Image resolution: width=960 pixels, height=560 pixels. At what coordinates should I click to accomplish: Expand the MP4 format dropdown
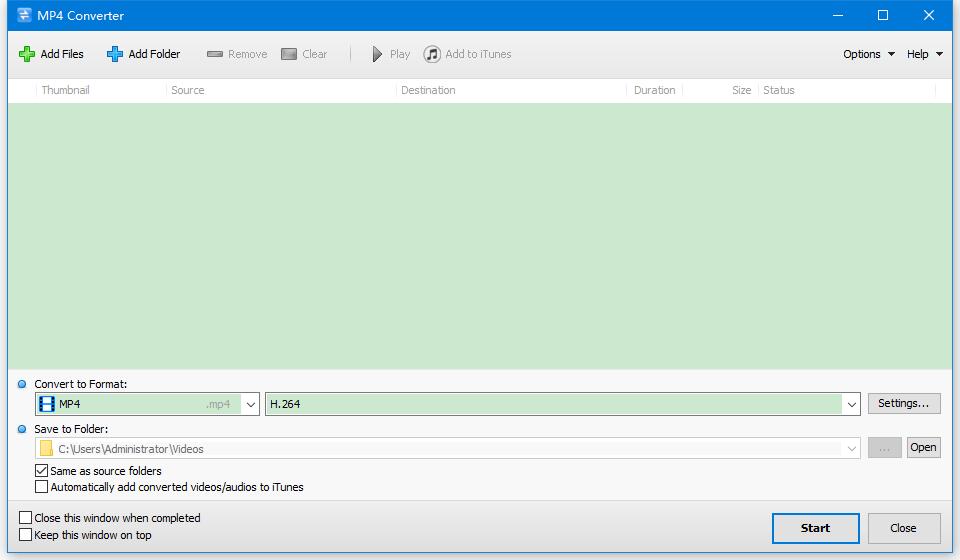coord(250,404)
